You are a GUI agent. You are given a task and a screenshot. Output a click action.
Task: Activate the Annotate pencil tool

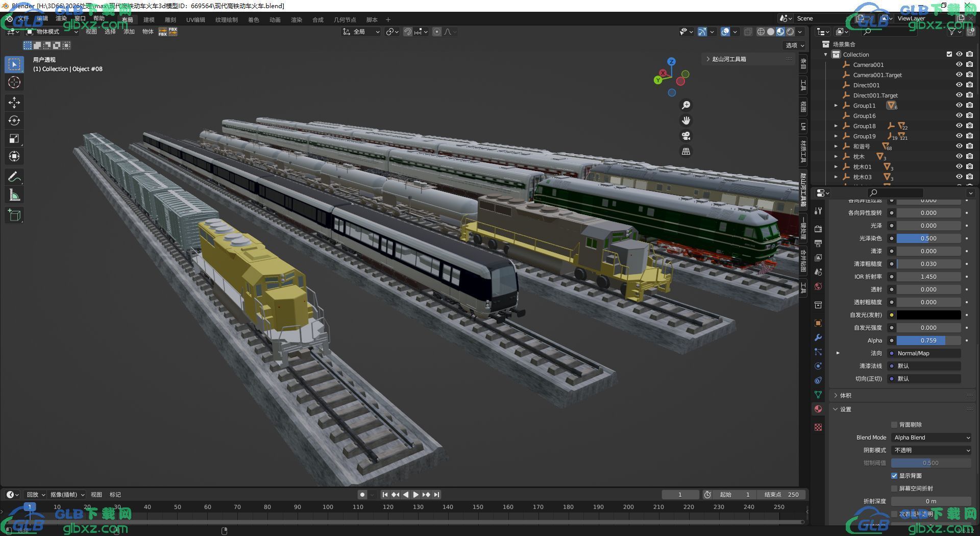point(14,177)
